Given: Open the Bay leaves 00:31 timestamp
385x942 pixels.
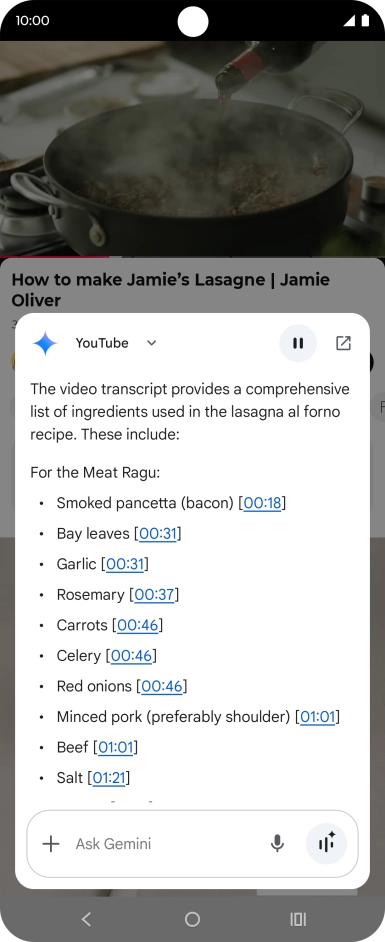Looking at the screenshot, I should 158,533.
